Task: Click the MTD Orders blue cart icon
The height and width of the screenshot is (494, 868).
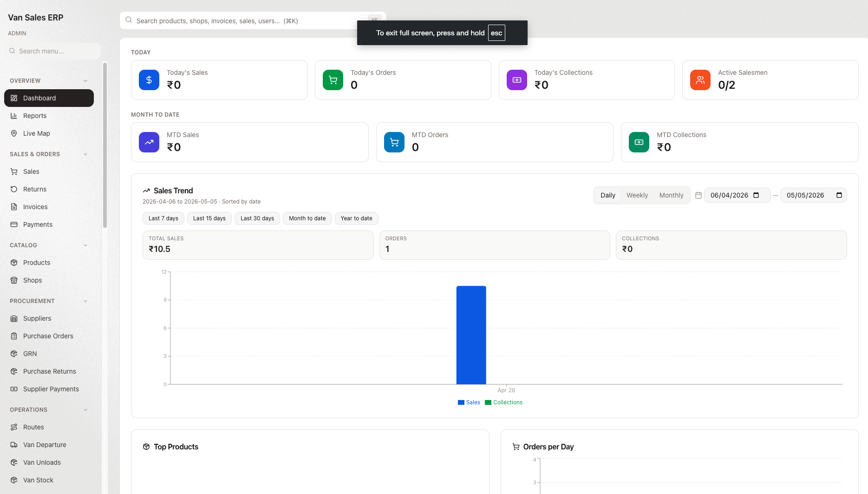Action: 394,142
